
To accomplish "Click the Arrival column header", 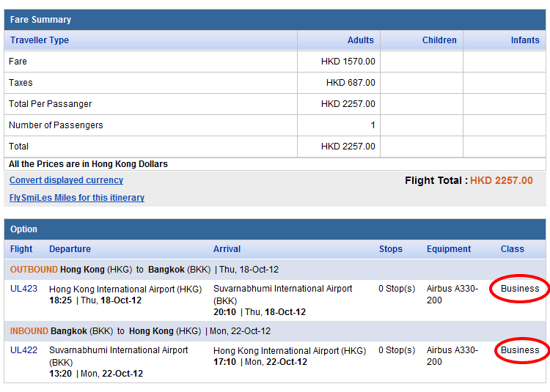I will tap(227, 249).
